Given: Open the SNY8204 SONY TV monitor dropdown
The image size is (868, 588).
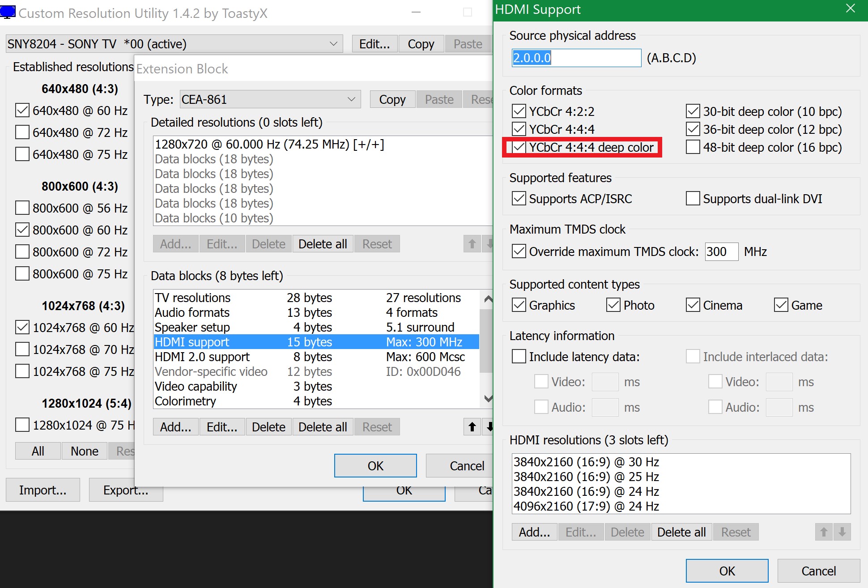Looking at the screenshot, I should [x=174, y=44].
